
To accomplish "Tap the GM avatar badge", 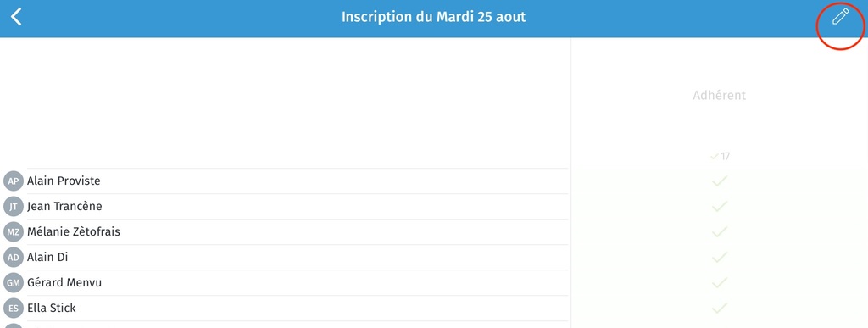I will click(x=14, y=282).
